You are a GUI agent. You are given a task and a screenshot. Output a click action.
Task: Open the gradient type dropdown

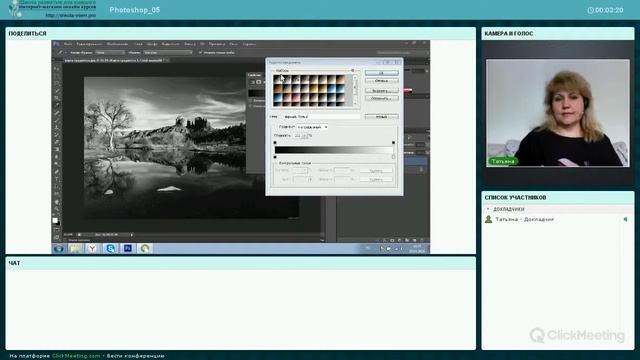click(x=312, y=127)
